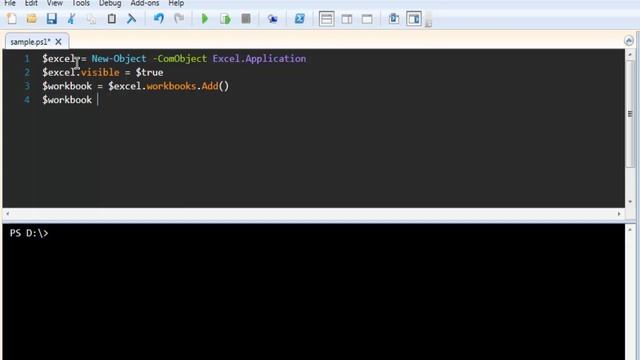640x360 pixels.
Task: Click the workbooks property on line 3
Action: pyautogui.click(x=171, y=86)
